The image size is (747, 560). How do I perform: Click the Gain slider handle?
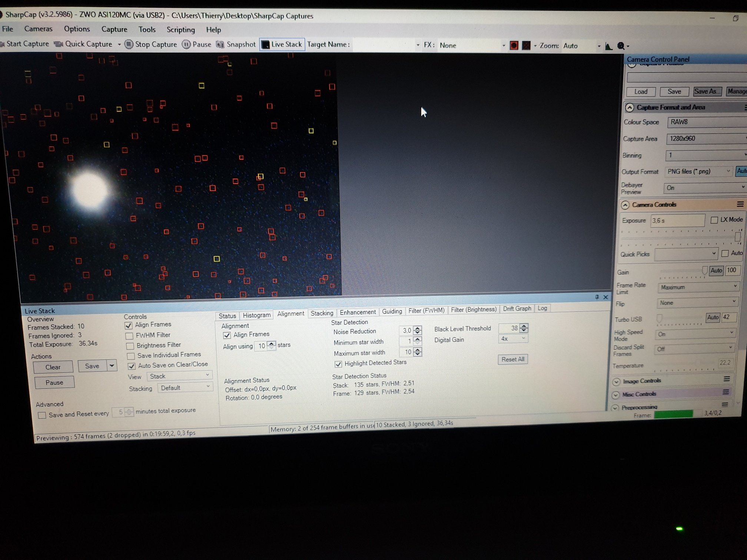[x=704, y=271]
